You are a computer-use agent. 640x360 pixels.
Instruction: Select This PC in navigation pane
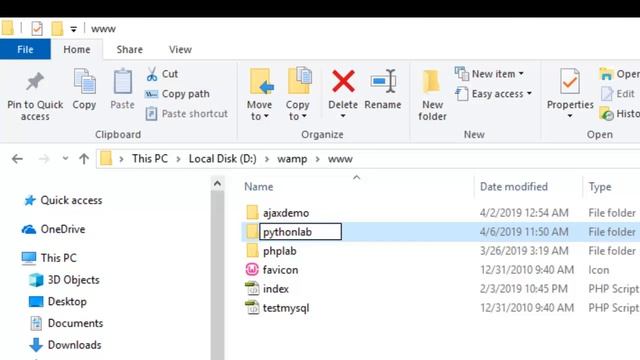tap(49, 258)
